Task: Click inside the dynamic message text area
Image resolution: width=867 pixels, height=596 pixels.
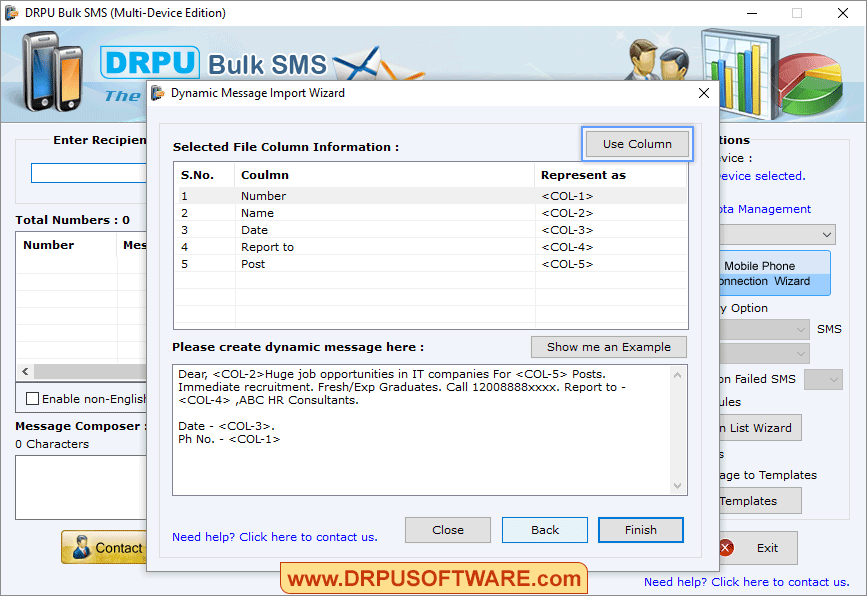Action: tap(421, 430)
